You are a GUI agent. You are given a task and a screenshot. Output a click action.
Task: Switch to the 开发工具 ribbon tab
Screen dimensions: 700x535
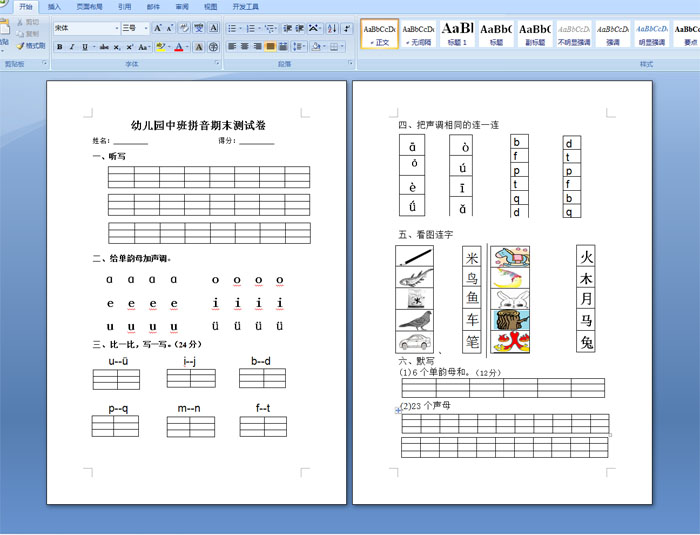[x=246, y=7]
